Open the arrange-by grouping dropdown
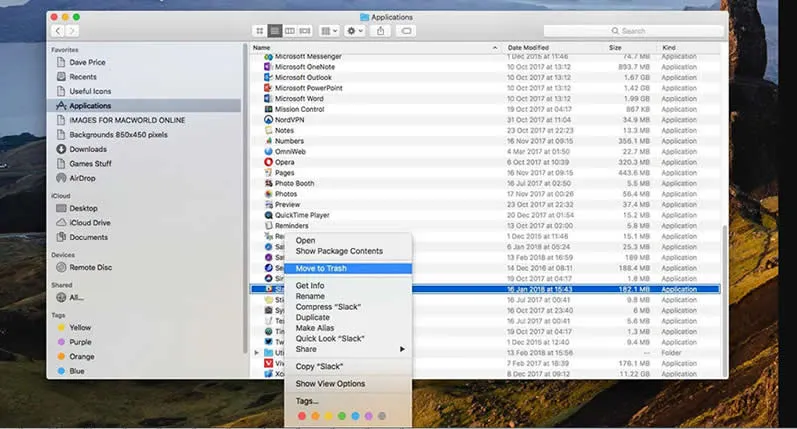Image resolution: width=797 pixels, height=429 pixels. tap(329, 31)
